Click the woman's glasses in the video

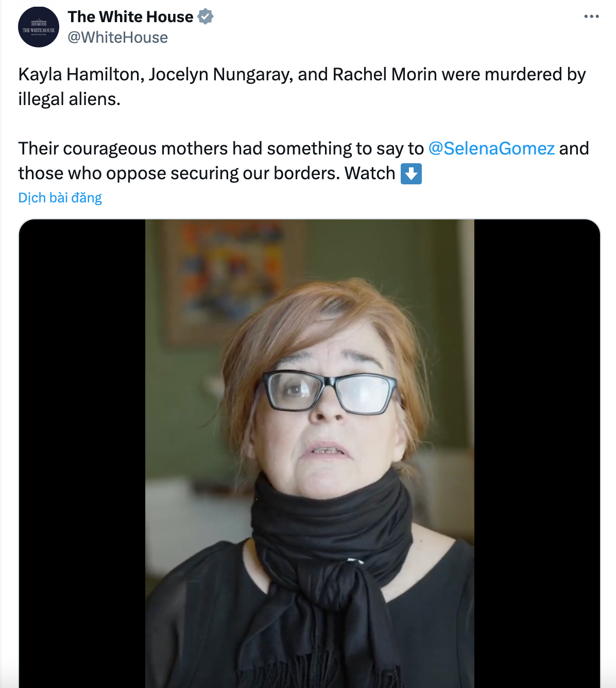(x=331, y=392)
